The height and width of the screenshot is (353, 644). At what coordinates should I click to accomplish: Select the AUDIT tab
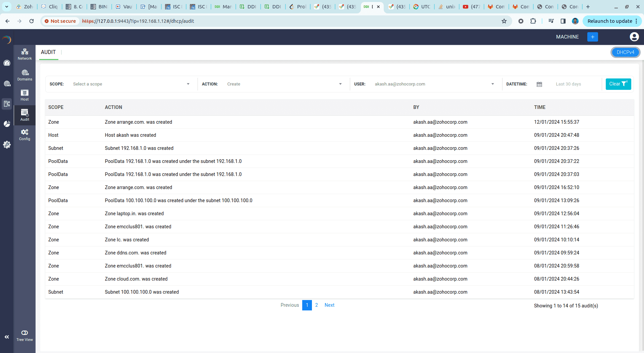pyautogui.click(x=48, y=52)
